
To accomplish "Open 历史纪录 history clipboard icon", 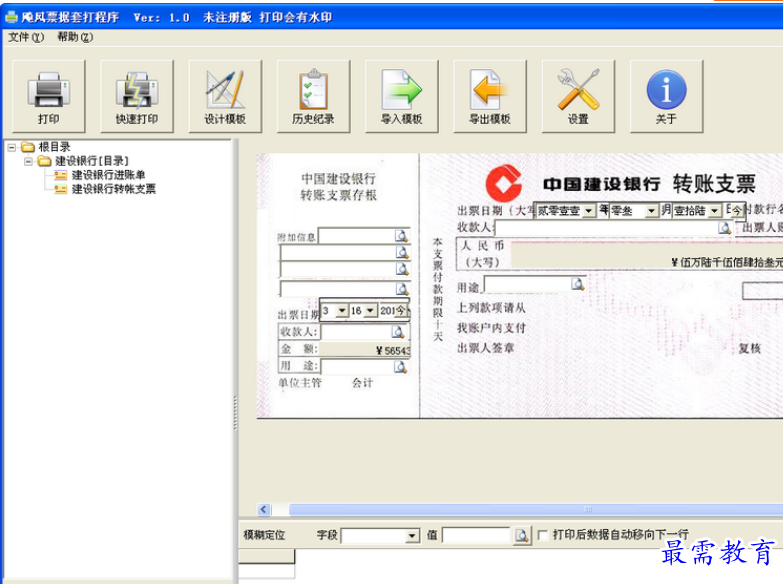I will pyautogui.click(x=314, y=96).
